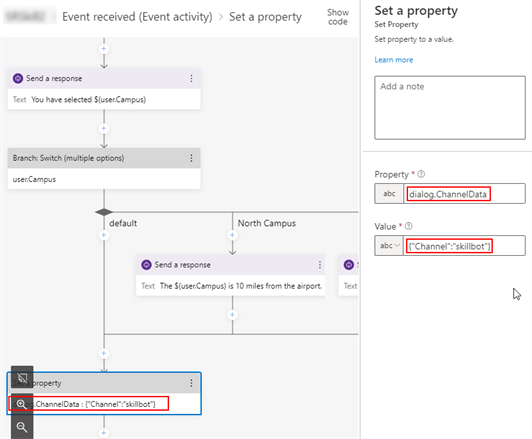The image size is (532, 439).
Task: Add an action above the first Send a response
Action: pos(104,49)
